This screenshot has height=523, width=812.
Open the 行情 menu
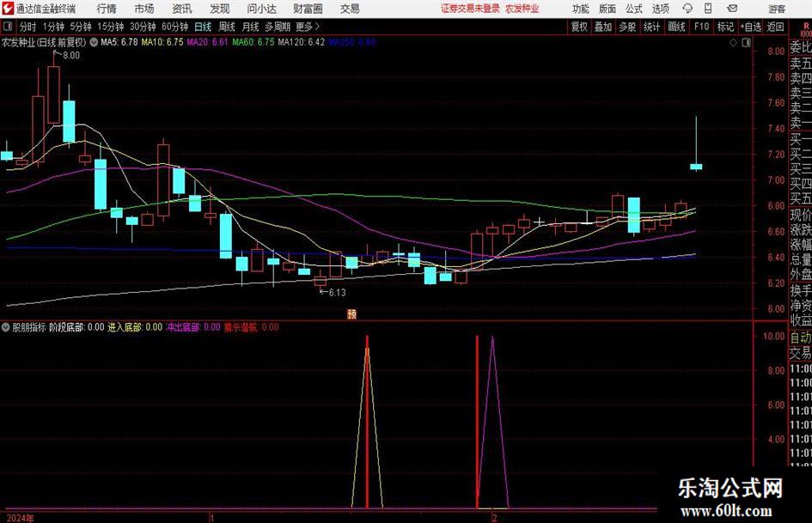tap(107, 9)
